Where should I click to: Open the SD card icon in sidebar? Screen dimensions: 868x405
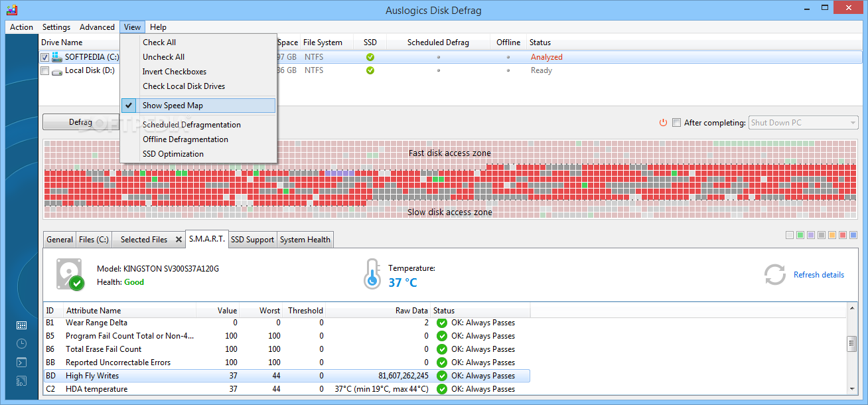21,381
